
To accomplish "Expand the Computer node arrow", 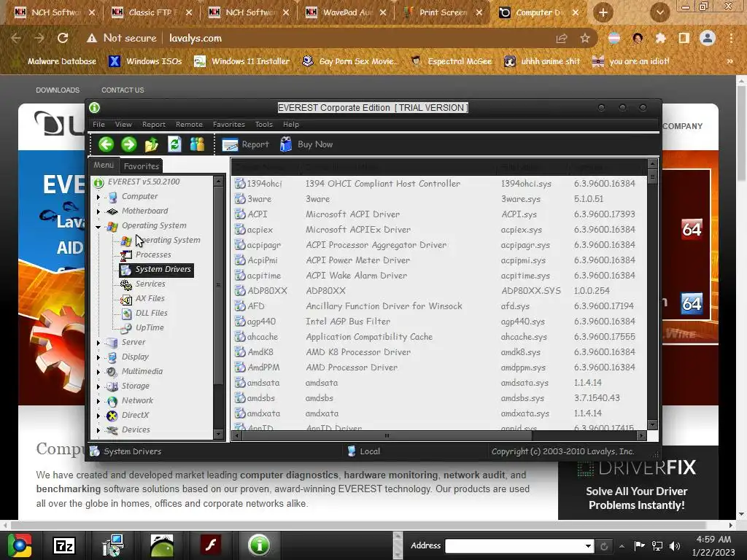I will 98,197.
